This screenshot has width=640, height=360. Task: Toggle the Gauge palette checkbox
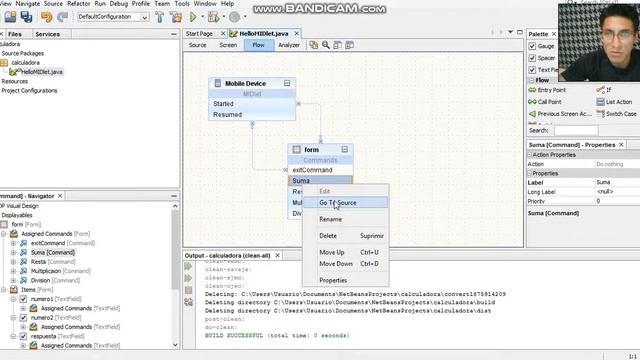532,46
